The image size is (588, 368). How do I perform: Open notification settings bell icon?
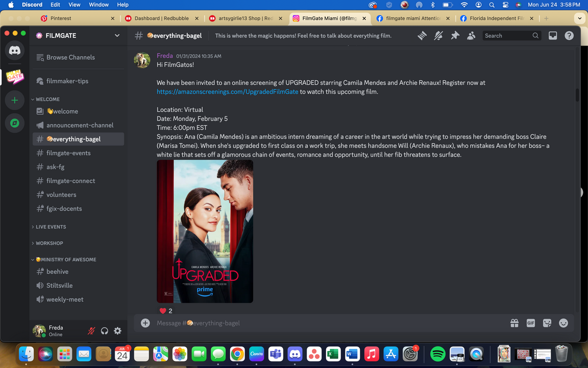pyautogui.click(x=438, y=36)
